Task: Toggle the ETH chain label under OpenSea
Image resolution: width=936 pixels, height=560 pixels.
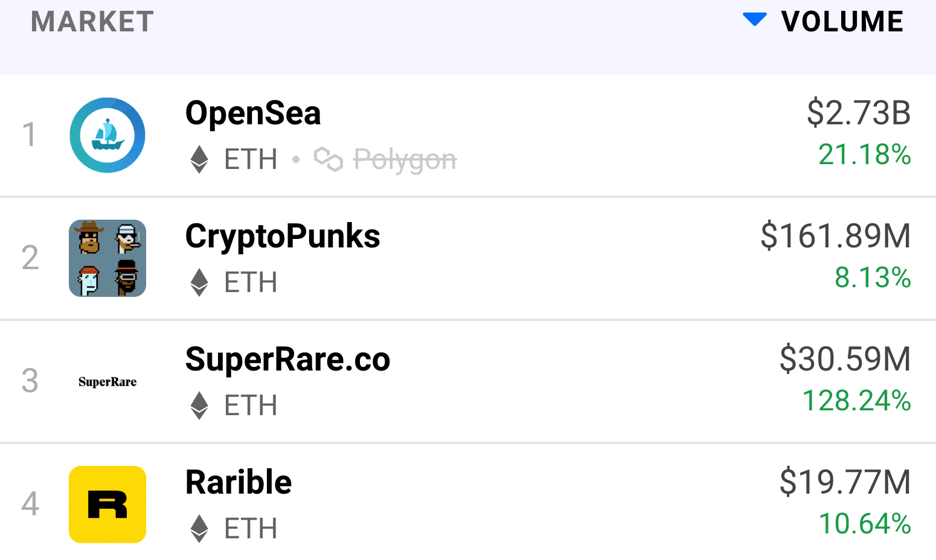Action: point(251,160)
